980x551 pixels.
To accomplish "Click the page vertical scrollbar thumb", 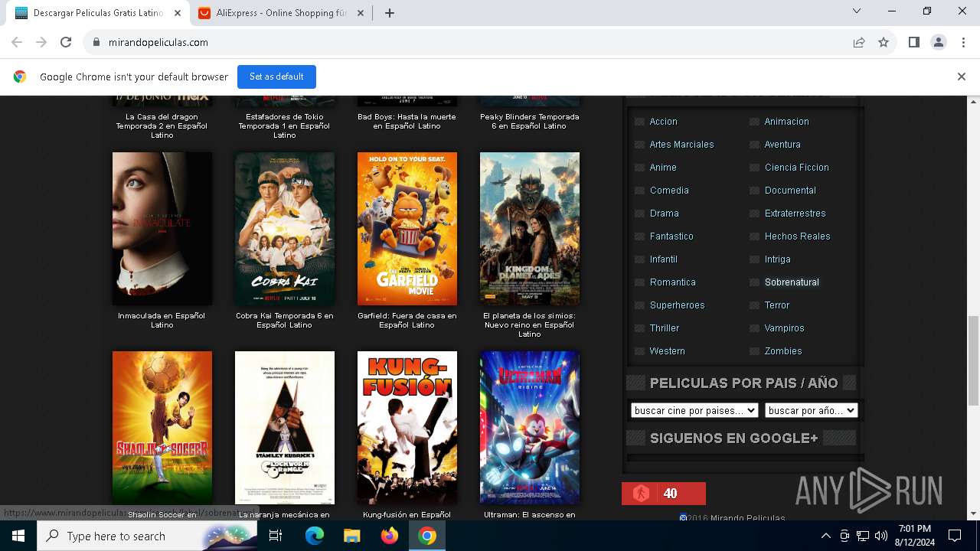I will pyautogui.click(x=974, y=360).
